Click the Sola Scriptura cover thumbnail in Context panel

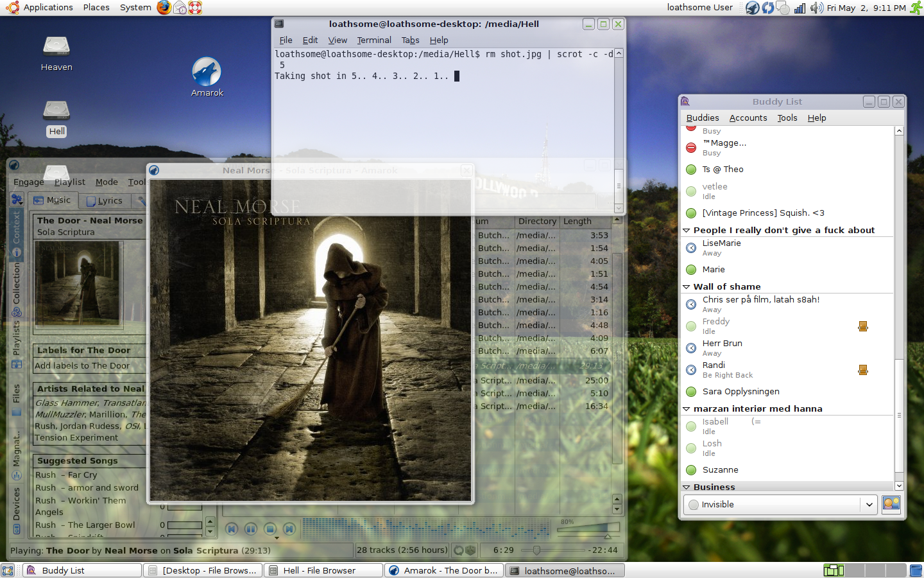[78, 284]
